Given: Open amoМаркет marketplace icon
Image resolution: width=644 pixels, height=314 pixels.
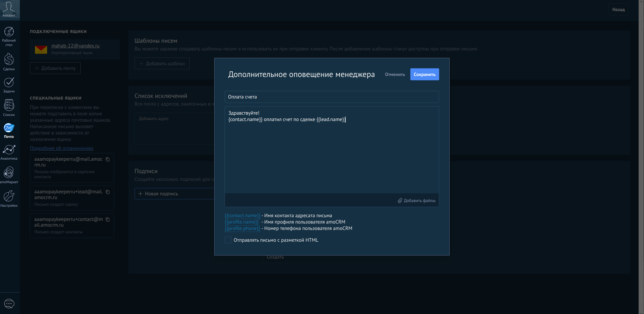Looking at the screenshot, I should (9, 173).
